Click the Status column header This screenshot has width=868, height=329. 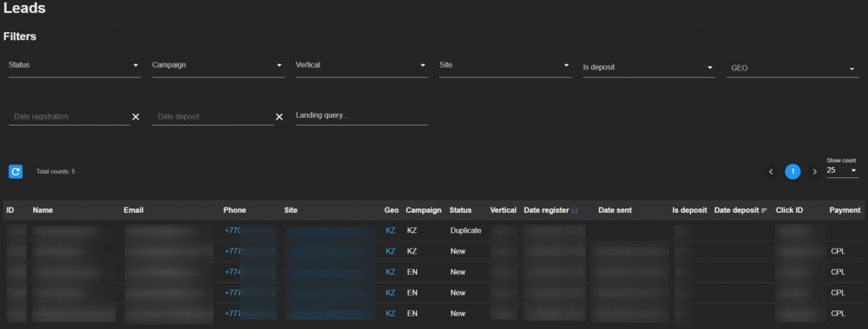[x=460, y=210]
